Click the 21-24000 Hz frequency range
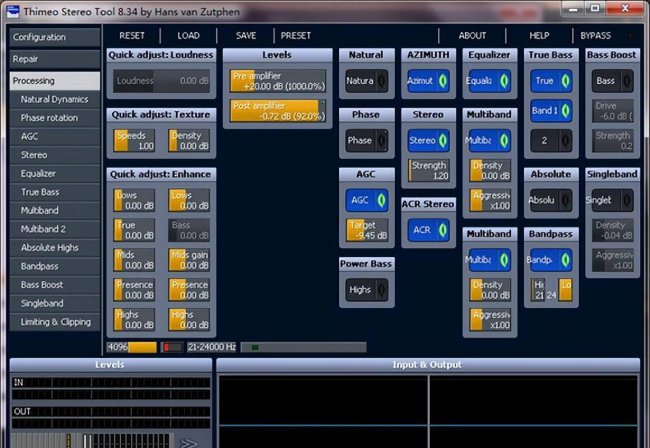 pos(211,347)
